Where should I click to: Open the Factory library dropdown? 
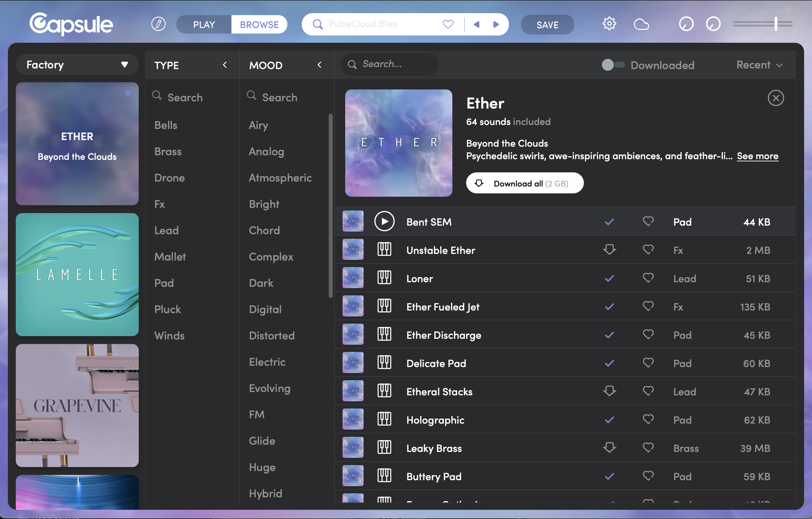tap(77, 65)
